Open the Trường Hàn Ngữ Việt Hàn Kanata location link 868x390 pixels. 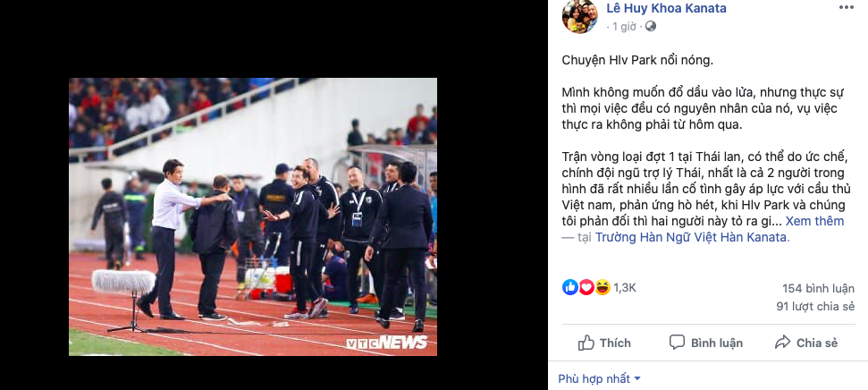691,237
